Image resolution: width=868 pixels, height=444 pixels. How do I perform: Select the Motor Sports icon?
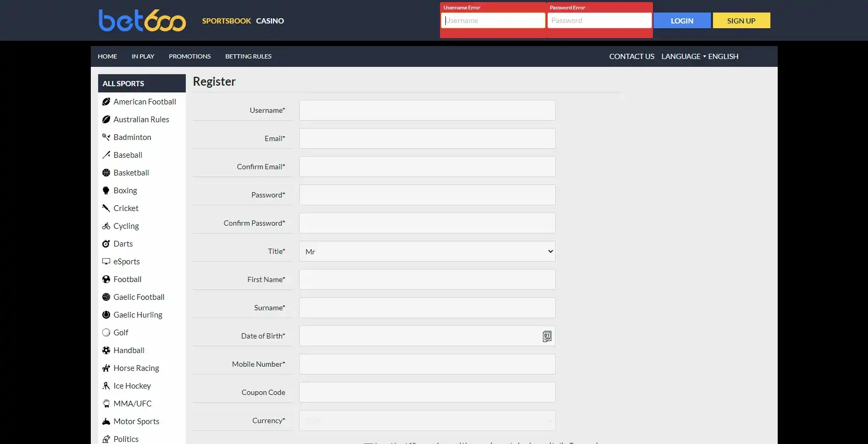(106, 422)
